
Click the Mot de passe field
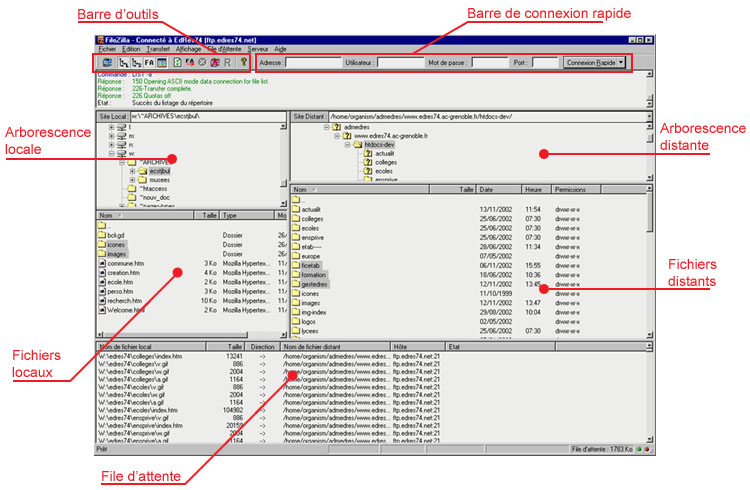(489, 62)
